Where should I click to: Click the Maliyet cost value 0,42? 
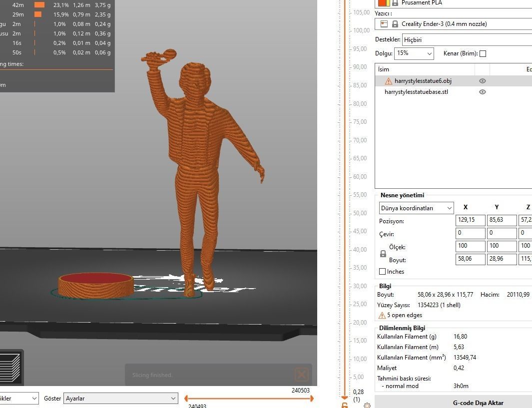tap(459, 368)
